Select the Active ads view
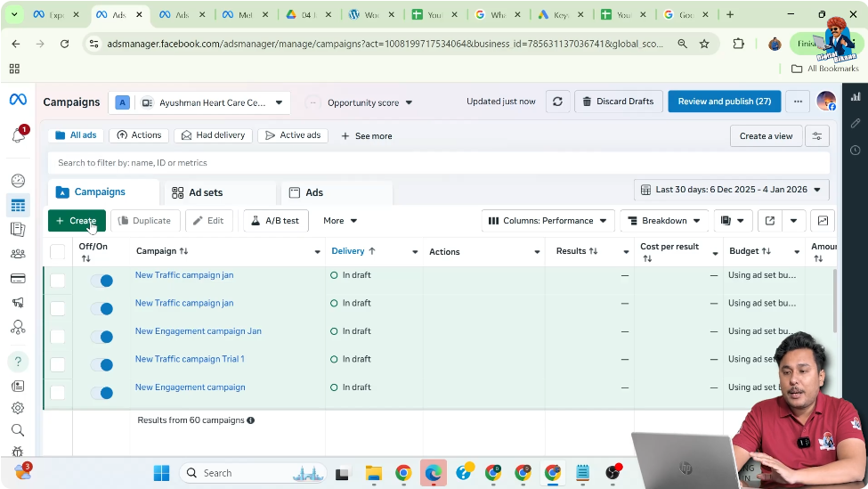868x489 pixels. tap(293, 135)
